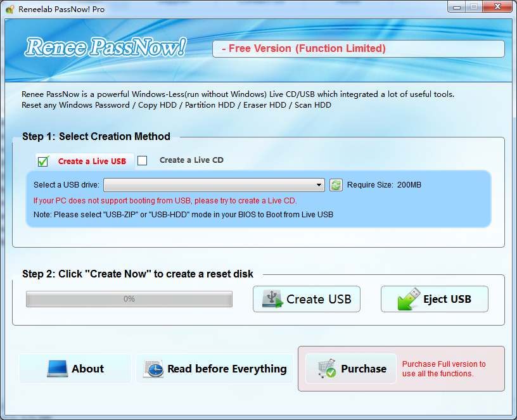The image size is (517, 420).
Task: Click the green arrow Eject USB icon
Action: pos(409,299)
